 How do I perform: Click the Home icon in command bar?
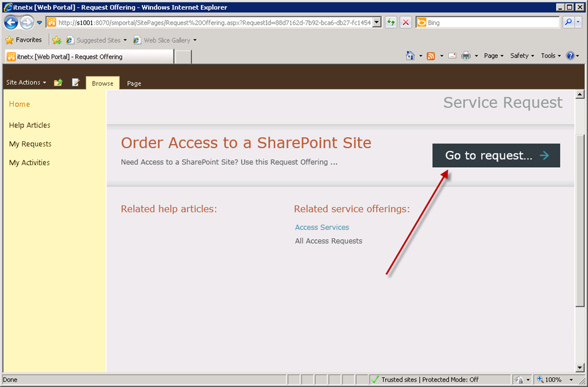410,56
